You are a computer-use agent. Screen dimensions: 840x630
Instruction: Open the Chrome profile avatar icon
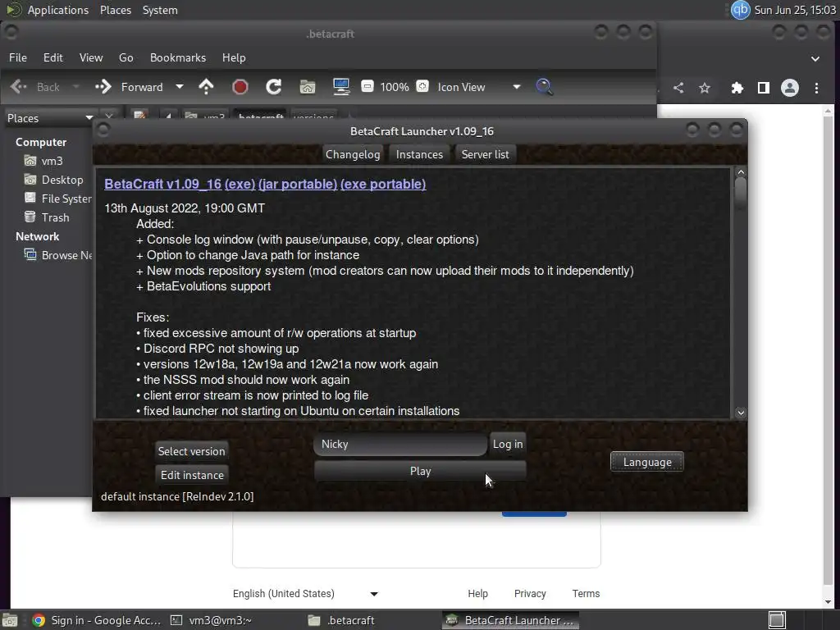[x=790, y=88]
